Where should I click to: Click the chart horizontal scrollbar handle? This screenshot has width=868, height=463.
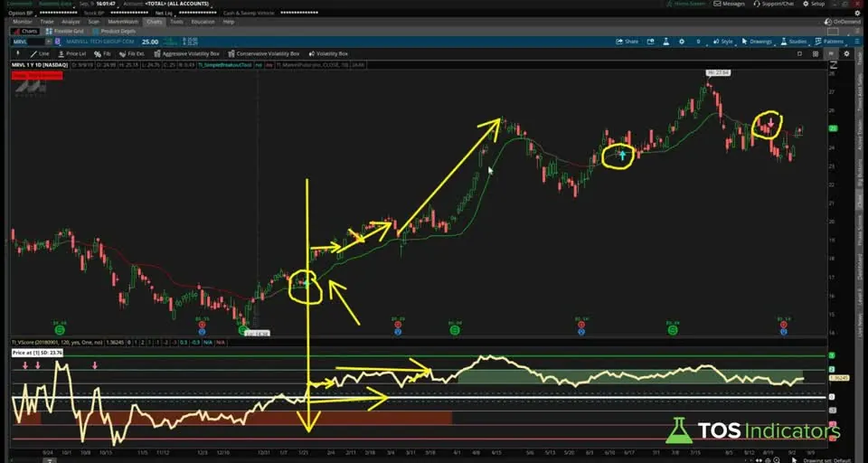tap(49, 460)
